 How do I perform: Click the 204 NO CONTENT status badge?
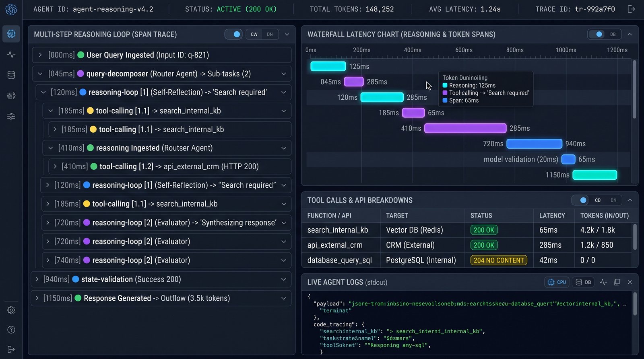(499, 260)
